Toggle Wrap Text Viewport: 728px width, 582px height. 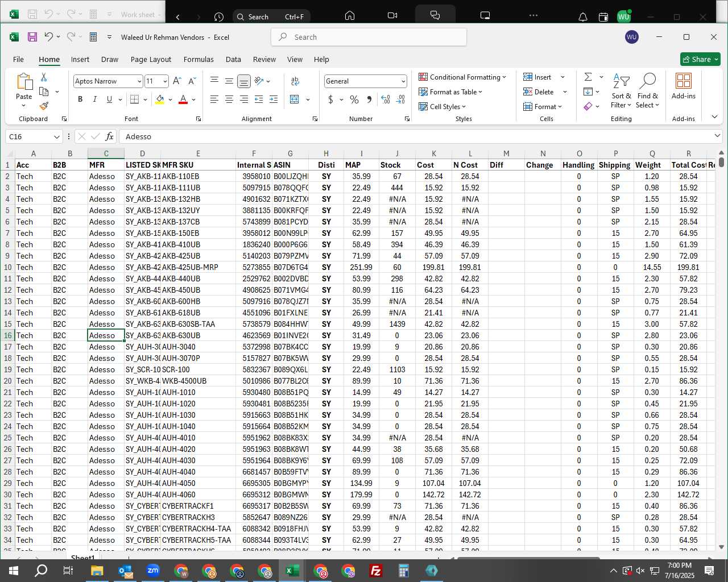click(295, 81)
